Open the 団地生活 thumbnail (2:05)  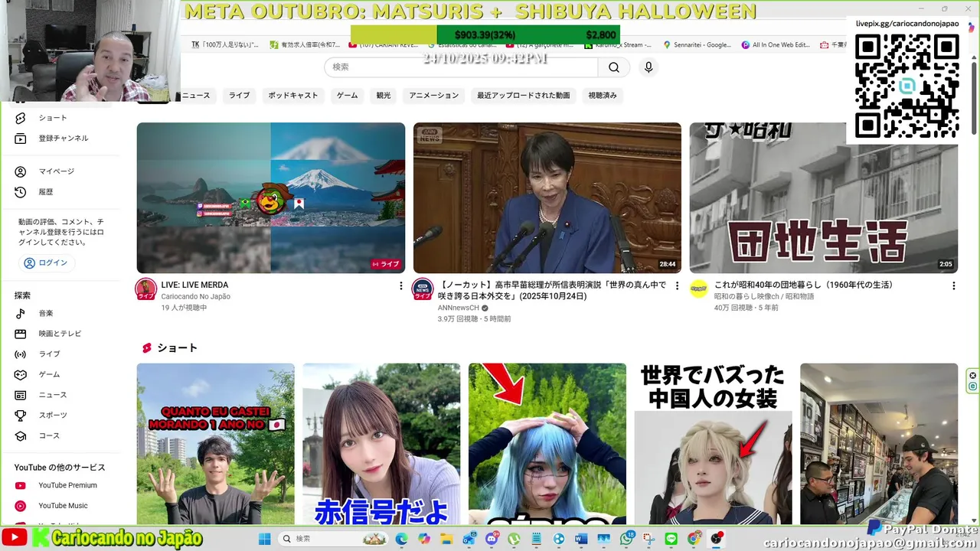(824, 197)
